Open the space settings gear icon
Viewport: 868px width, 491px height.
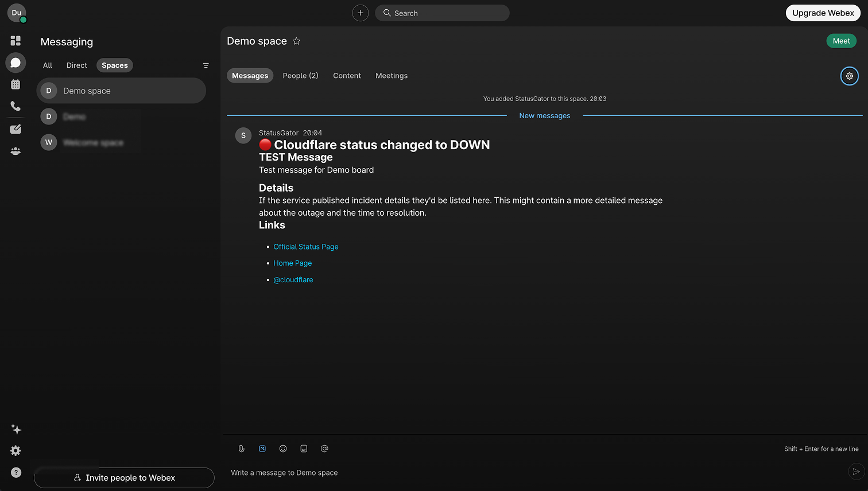850,76
